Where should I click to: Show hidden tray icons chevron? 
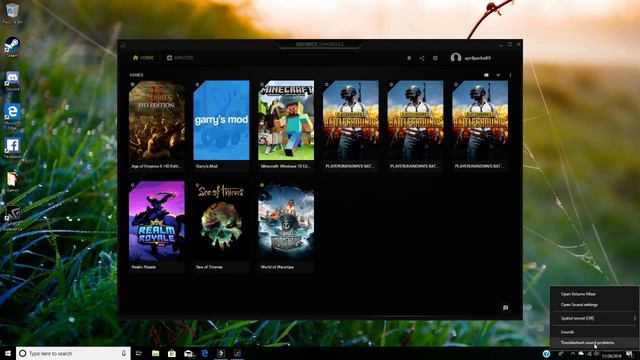pyautogui.click(x=573, y=354)
